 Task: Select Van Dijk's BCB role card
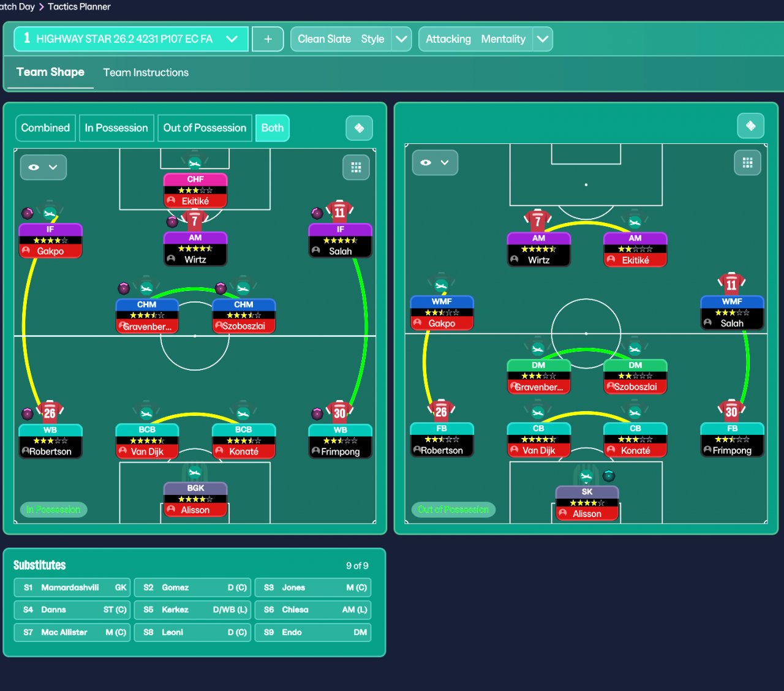(147, 441)
